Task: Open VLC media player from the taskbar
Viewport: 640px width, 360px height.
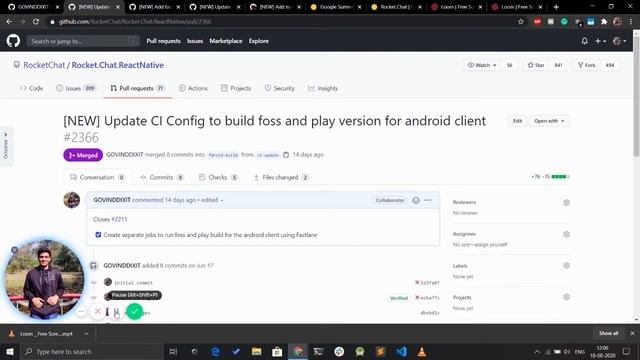Action: tap(422, 351)
